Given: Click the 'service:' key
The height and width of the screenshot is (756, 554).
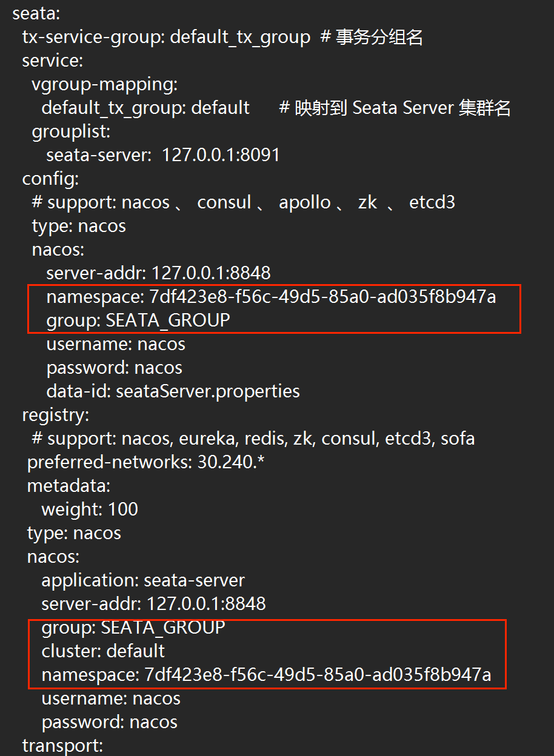Looking at the screenshot, I should tap(52, 61).
